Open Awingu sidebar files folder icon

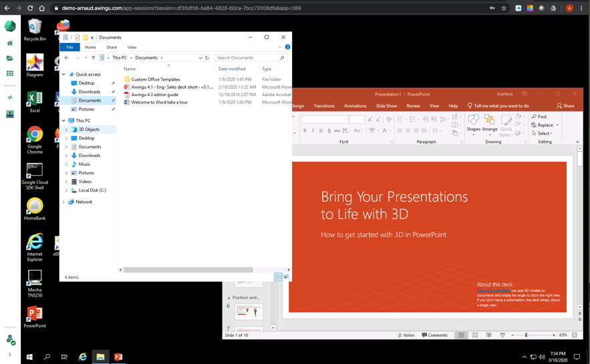coord(10,58)
